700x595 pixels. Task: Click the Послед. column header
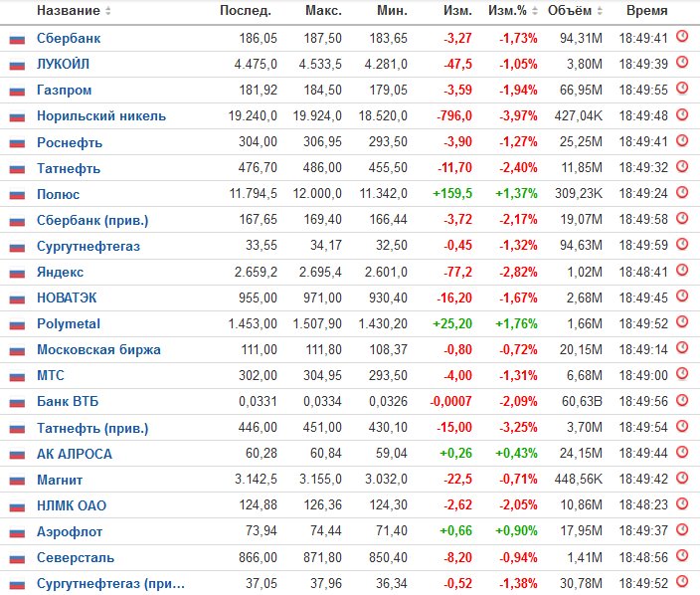click(x=246, y=10)
